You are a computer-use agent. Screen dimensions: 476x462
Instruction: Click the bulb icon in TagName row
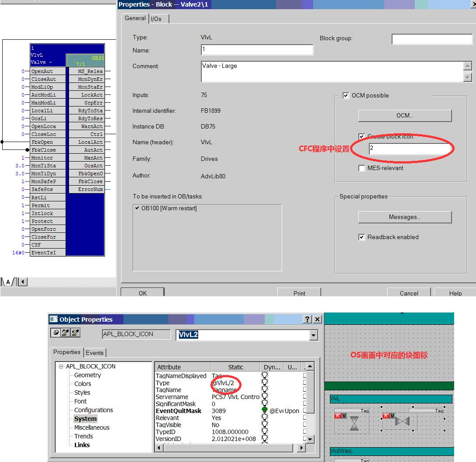[x=265, y=389]
